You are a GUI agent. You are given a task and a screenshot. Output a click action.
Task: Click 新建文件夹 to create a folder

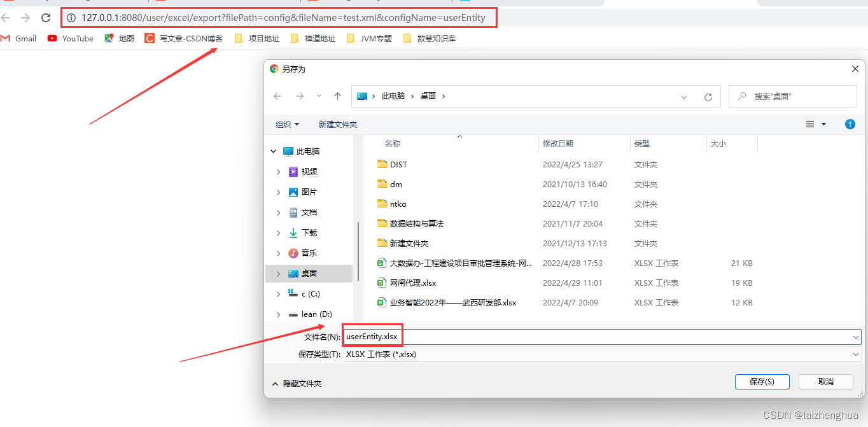(337, 124)
